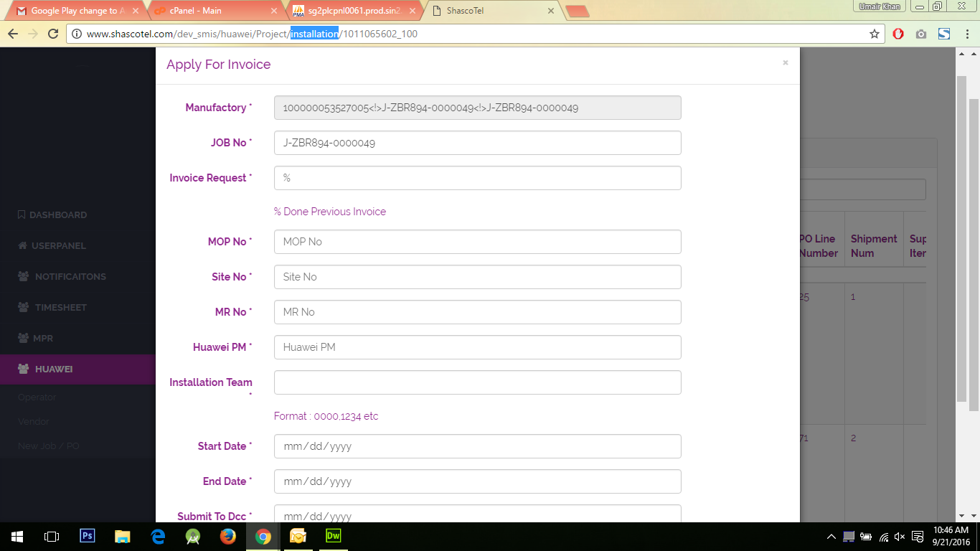Bookmark this page with the star icon
The width and height of the screenshot is (980, 551).
[x=874, y=34]
